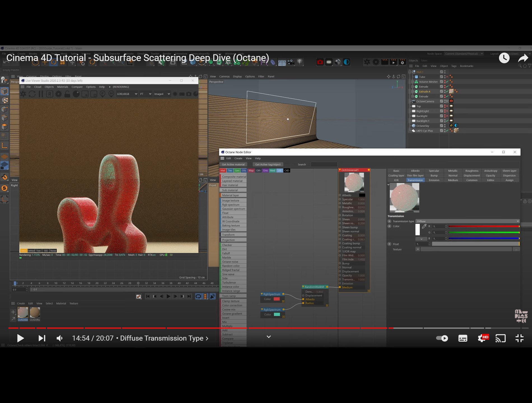Image resolution: width=532 pixels, height=403 pixels.
Task: Add a Color correction node from the list
Action: tap(233, 305)
